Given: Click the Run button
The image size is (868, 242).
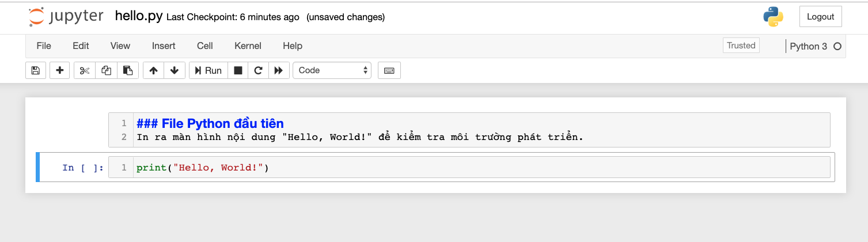Looking at the screenshot, I should tap(209, 70).
